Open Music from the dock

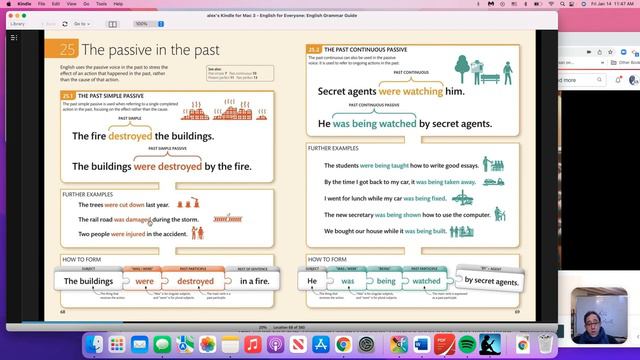coord(253,345)
